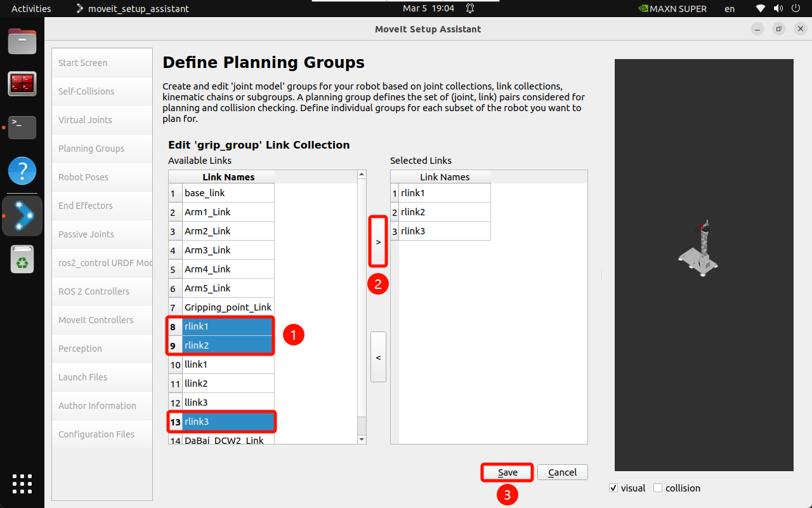
Task: Open the Trash icon in the dock
Action: click(22, 260)
